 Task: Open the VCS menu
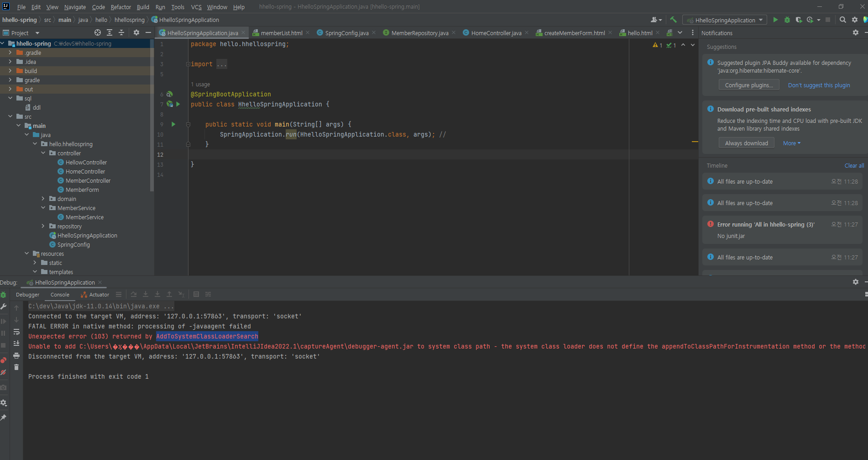pos(196,7)
